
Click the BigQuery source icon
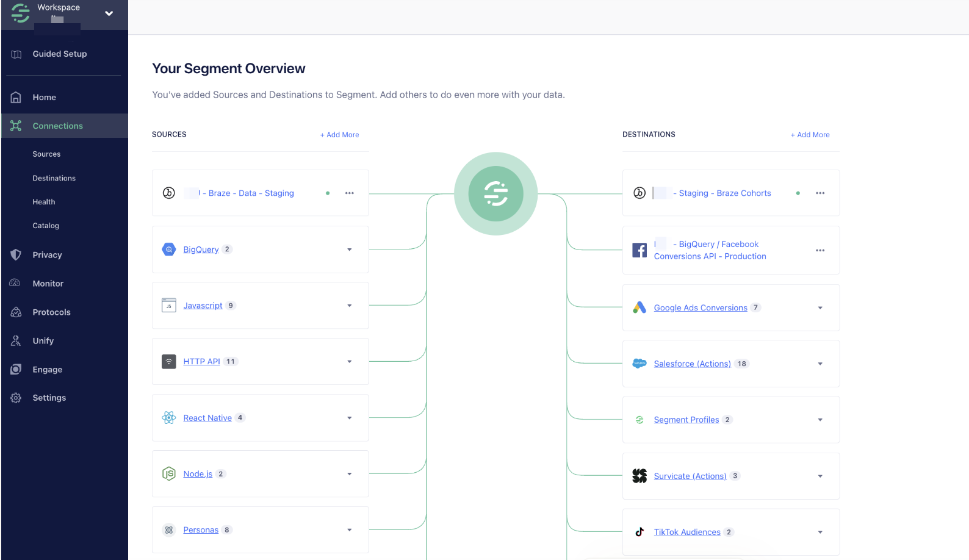(169, 249)
